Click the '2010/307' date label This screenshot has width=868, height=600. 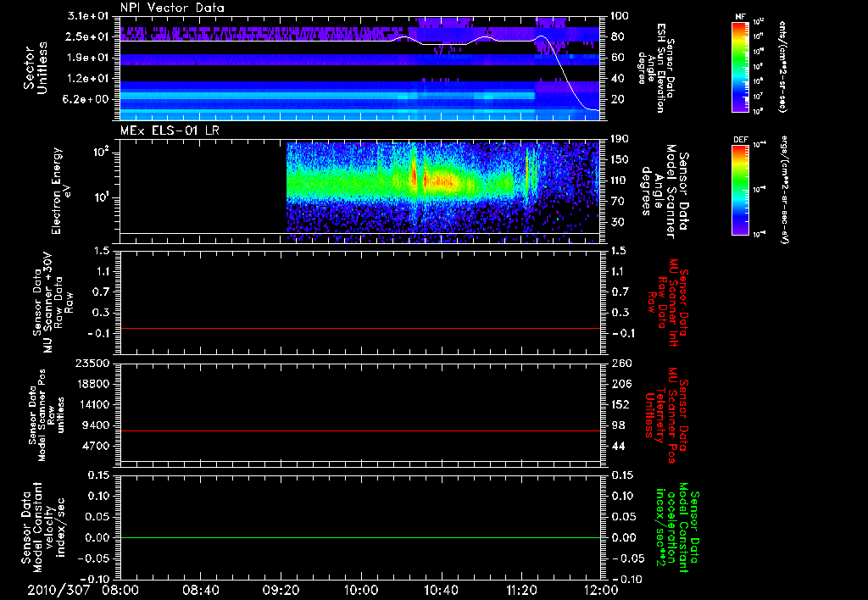tap(58, 590)
